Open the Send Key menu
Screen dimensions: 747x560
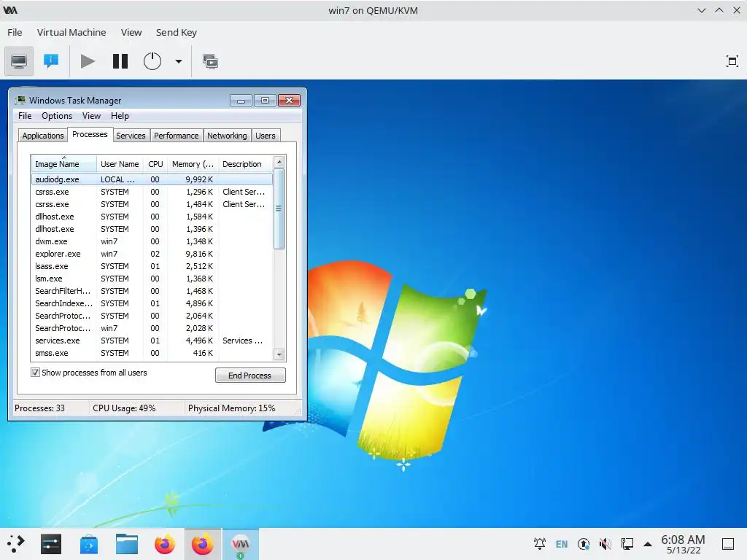tap(177, 32)
